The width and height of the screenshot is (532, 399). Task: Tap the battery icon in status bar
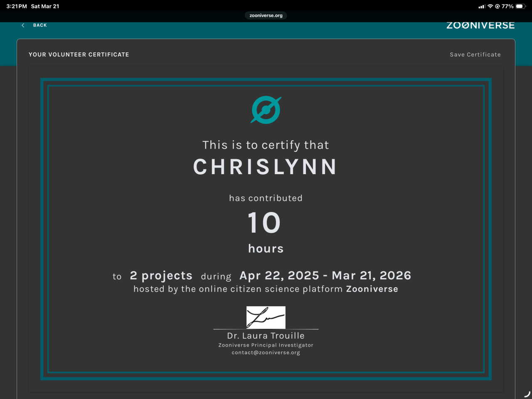(x=521, y=6)
